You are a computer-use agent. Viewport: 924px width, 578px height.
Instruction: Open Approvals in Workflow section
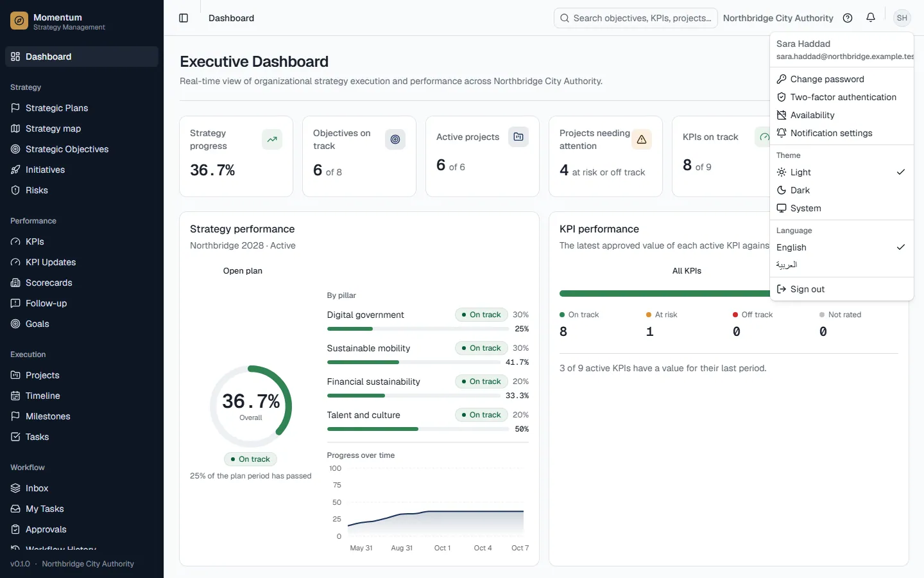[x=81, y=529]
